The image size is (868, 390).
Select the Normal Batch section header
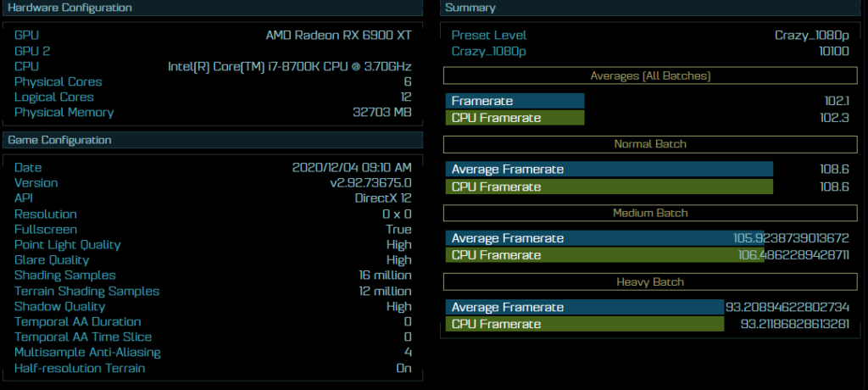pyautogui.click(x=650, y=144)
